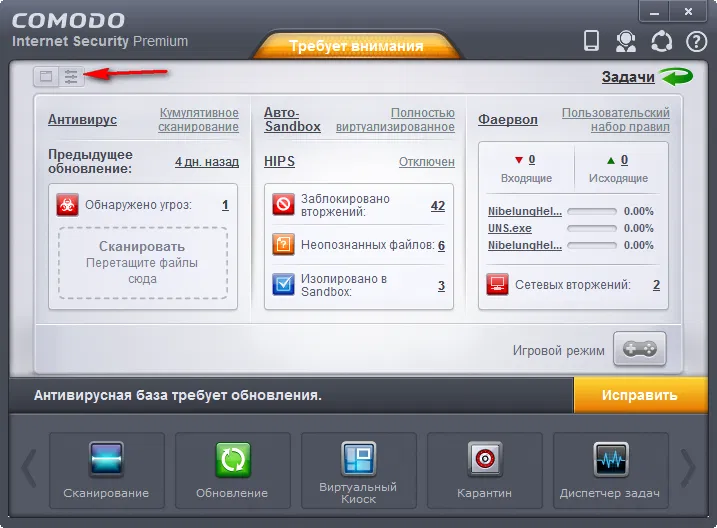Open unrecognized files count 6
The image size is (717, 528).
441,246
